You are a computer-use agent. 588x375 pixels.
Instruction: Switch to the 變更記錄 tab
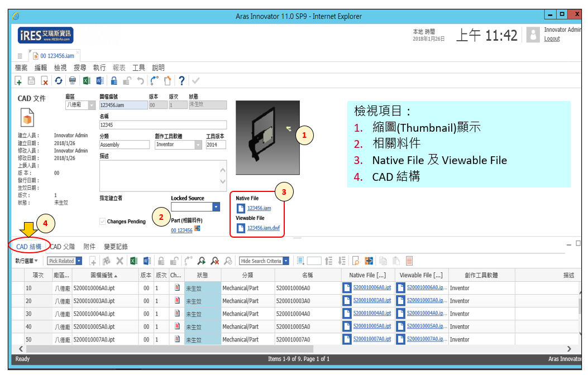116,247
